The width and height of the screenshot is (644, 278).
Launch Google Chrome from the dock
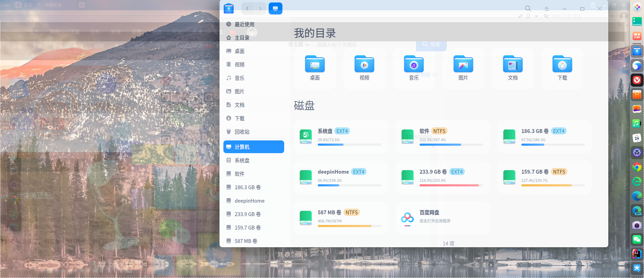tap(637, 167)
